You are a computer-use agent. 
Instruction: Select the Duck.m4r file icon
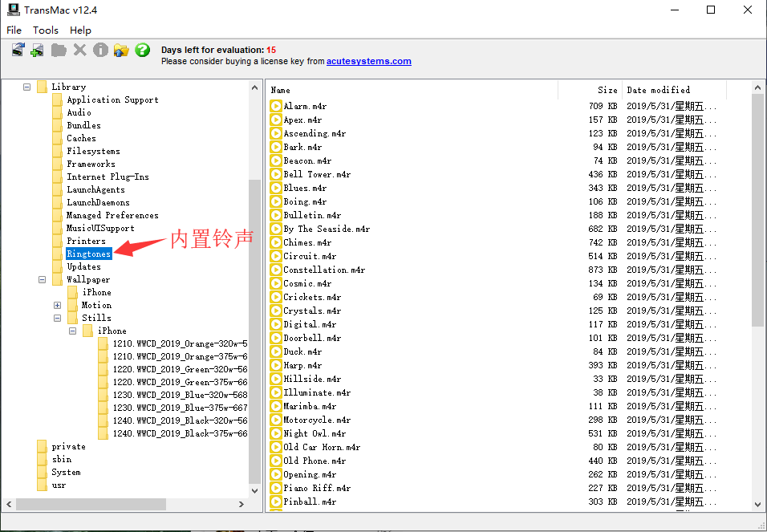pos(276,351)
